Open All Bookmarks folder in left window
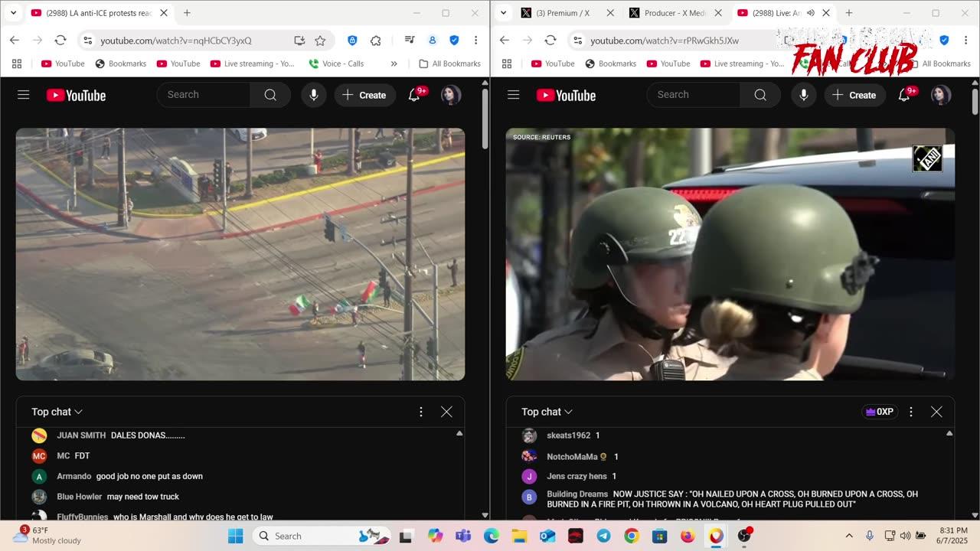980x551 pixels. point(449,64)
